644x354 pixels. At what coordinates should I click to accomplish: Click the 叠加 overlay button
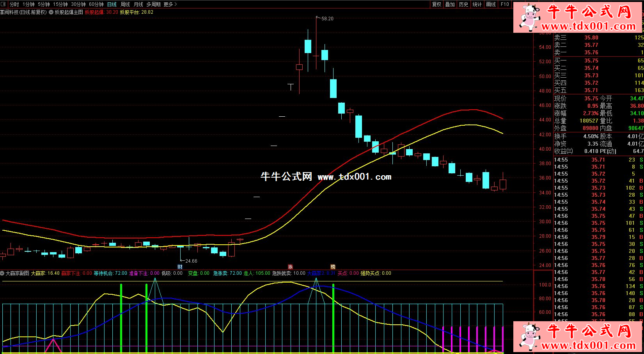[450, 4]
